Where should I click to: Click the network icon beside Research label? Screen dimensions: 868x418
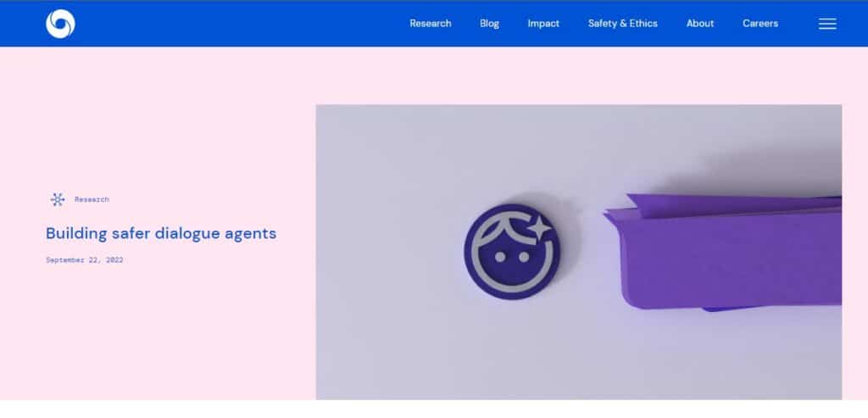[58, 199]
